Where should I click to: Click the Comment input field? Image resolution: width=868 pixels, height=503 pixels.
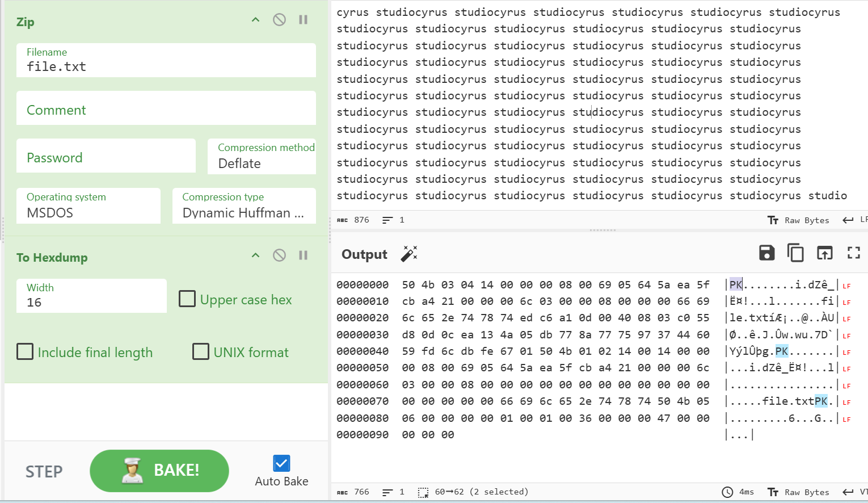point(166,108)
